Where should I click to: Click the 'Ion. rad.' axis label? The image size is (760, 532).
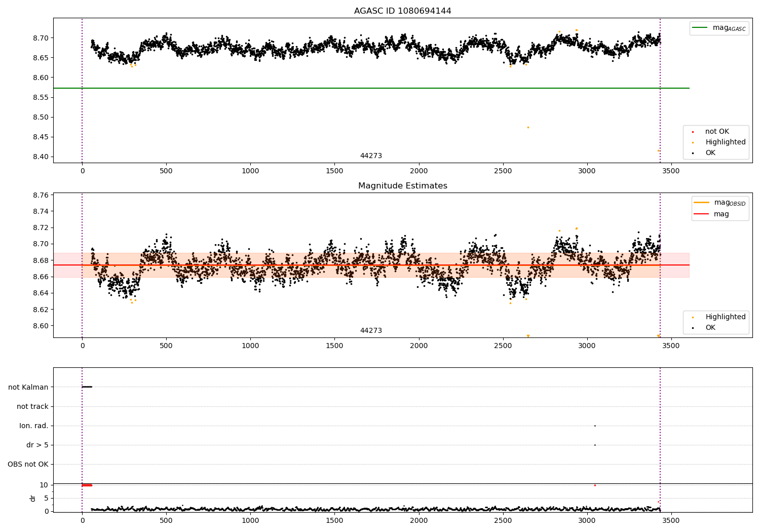34,426
